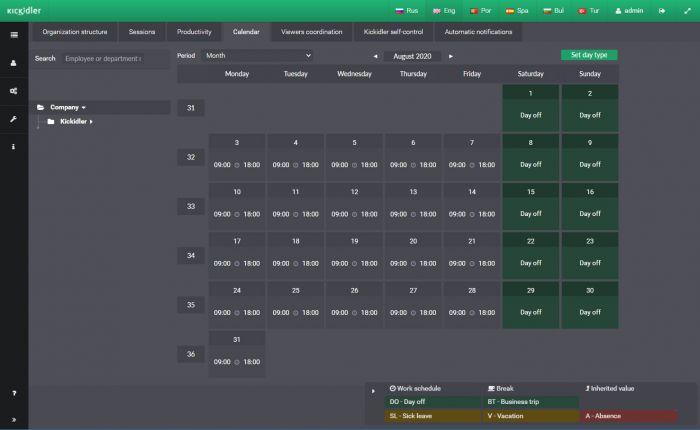Expand the sidebar with double chevron icon
Screen dimensions: 700x430
tap(14, 419)
